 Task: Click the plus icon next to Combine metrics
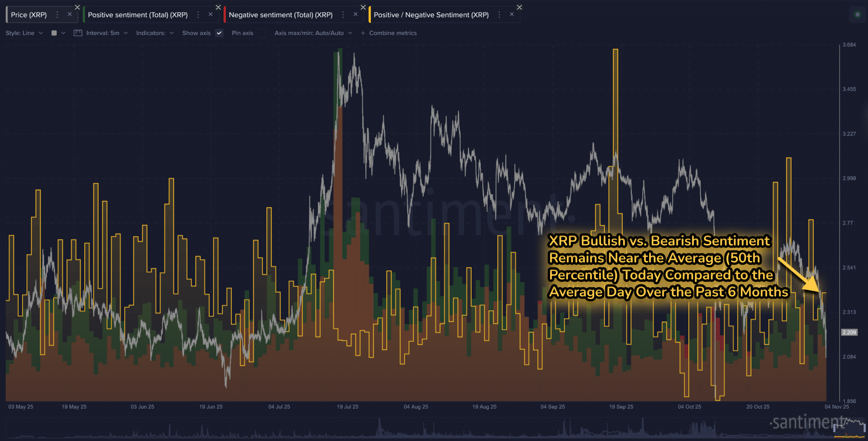click(x=363, y=33)
